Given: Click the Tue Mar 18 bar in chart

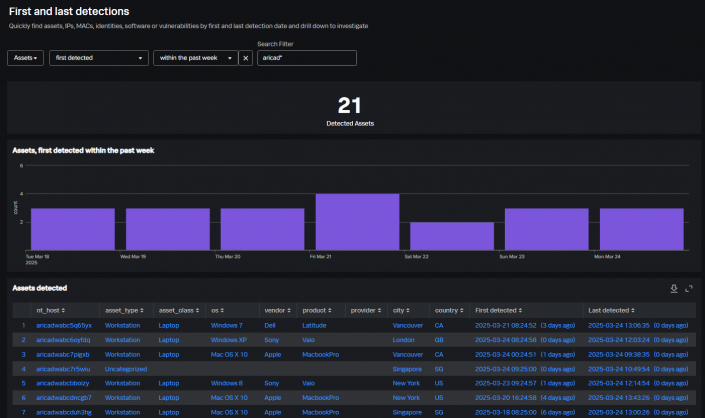Looking at the screenshot, I should (73, 229).
